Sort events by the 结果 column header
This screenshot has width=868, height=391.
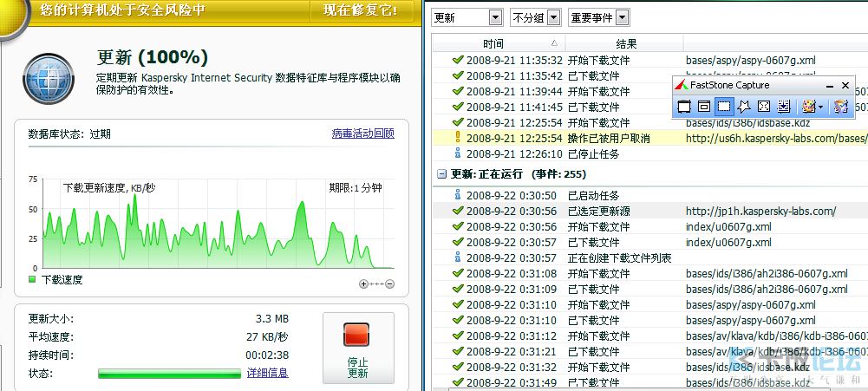point(626,43)
